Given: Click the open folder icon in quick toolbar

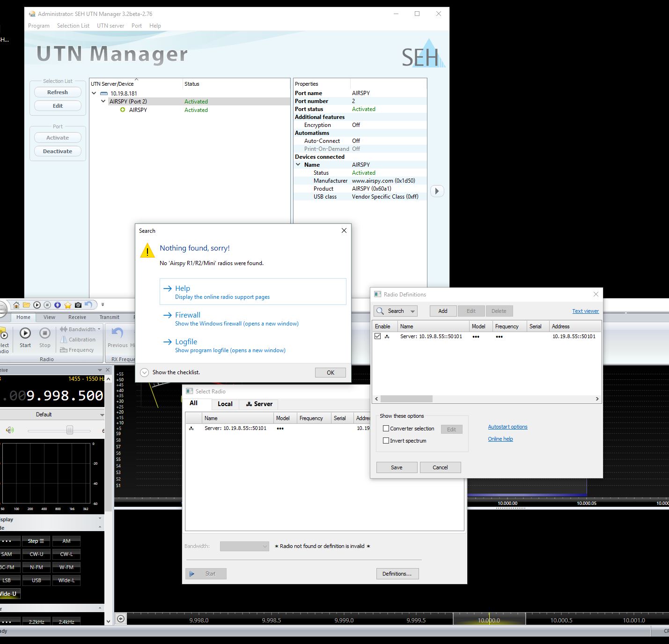Looking at the screenshot, I should tap(27, 305).
